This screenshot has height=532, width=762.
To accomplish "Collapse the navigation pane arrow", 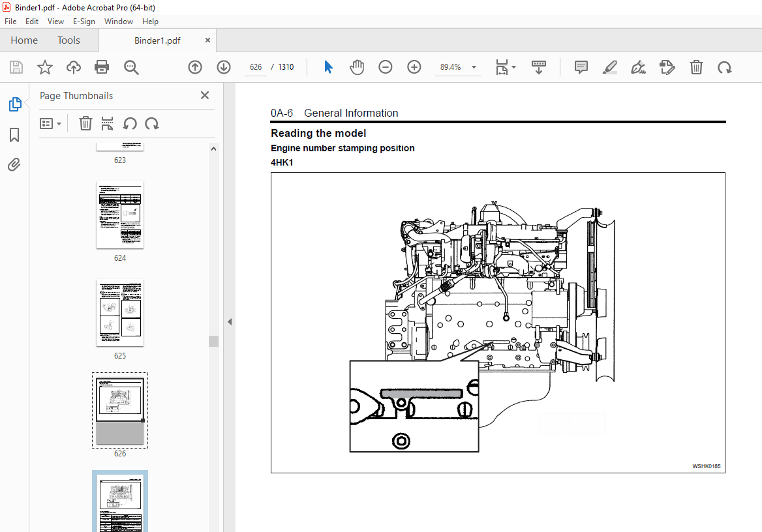I will coord(230,321).
